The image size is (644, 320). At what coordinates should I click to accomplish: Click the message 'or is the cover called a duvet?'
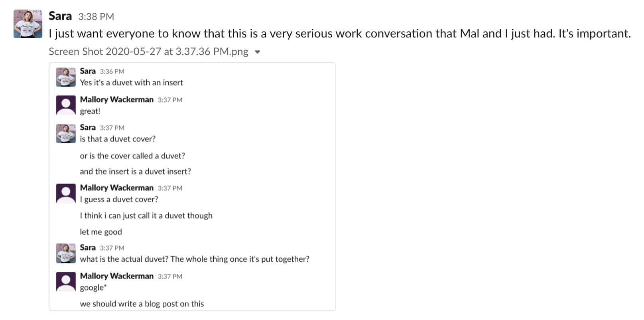pyautogui.click(x=132, y=156)
